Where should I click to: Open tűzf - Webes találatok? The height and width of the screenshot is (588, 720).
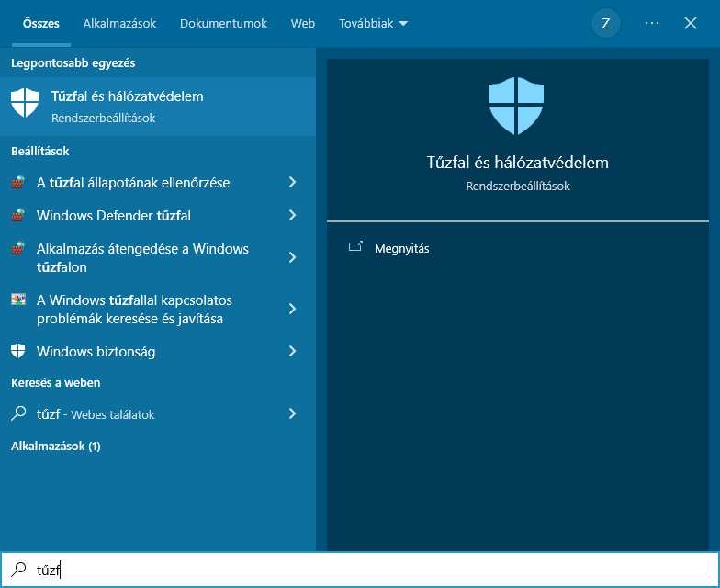click(x=158, y=413)
